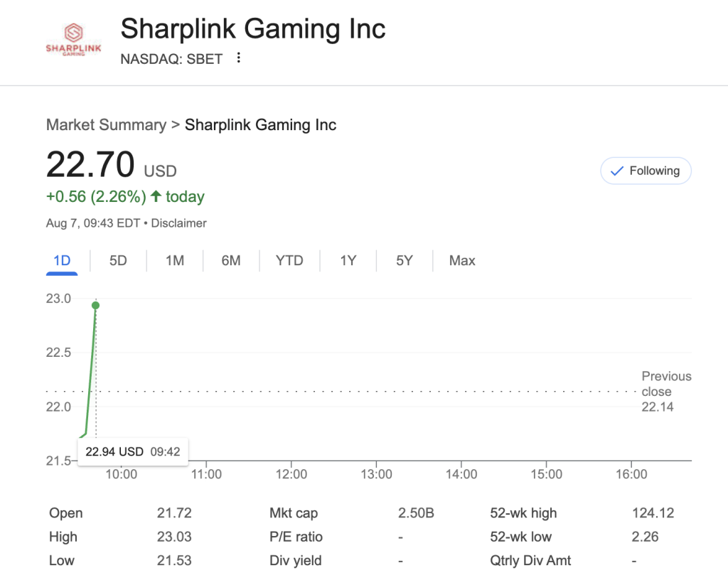This screenshot has width=728, height=585.
Task: Open the 5Y chart range
Action: [x=405, y=261]
